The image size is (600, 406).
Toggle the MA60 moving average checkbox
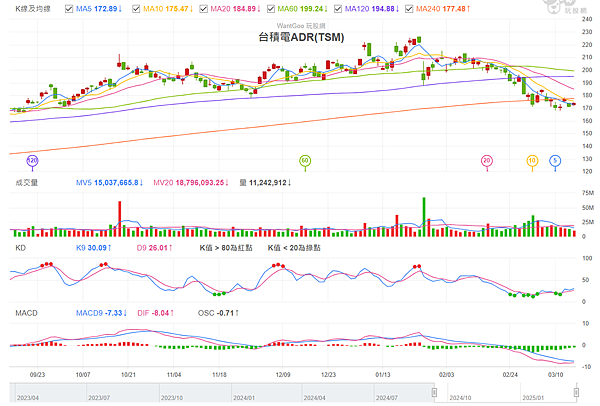click(271, 8)
